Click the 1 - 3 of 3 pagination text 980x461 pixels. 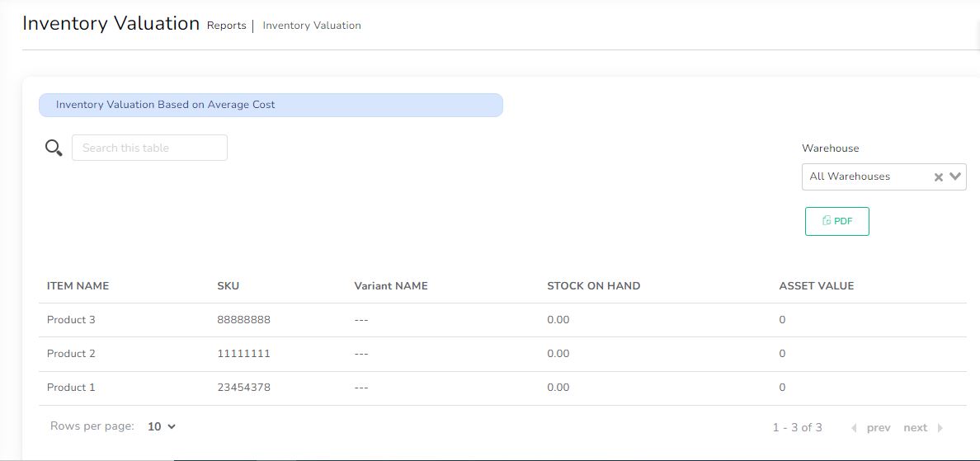tap(798, 428)
